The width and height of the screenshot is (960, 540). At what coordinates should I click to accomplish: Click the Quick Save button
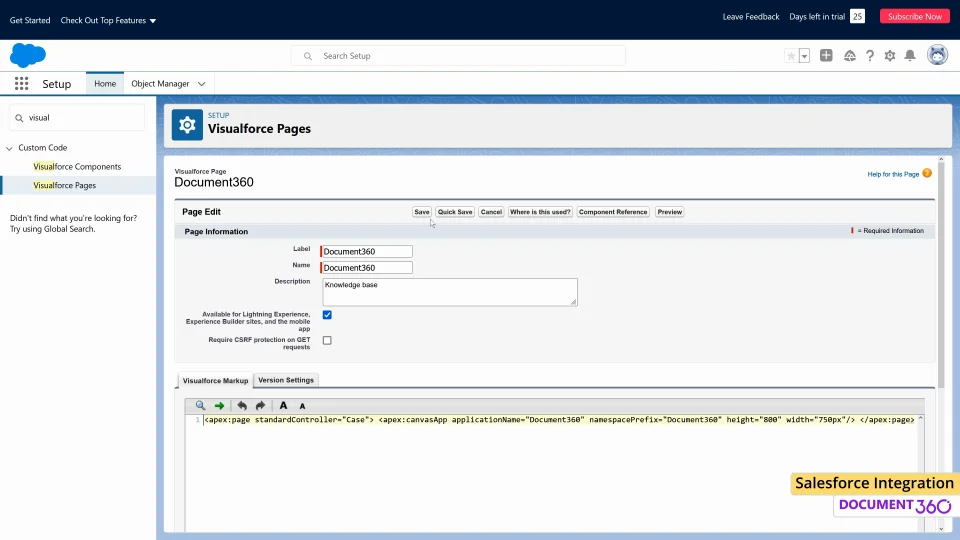(x=455, y=212)
